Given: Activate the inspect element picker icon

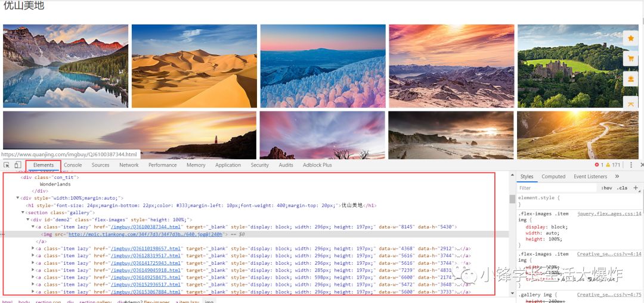Looking at the screenshot, I should tap(7, 165).
